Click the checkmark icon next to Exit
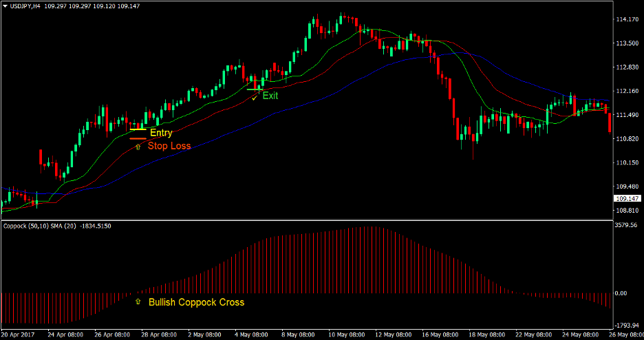Viewport: 644px width, 340px height. pos(254,97)
